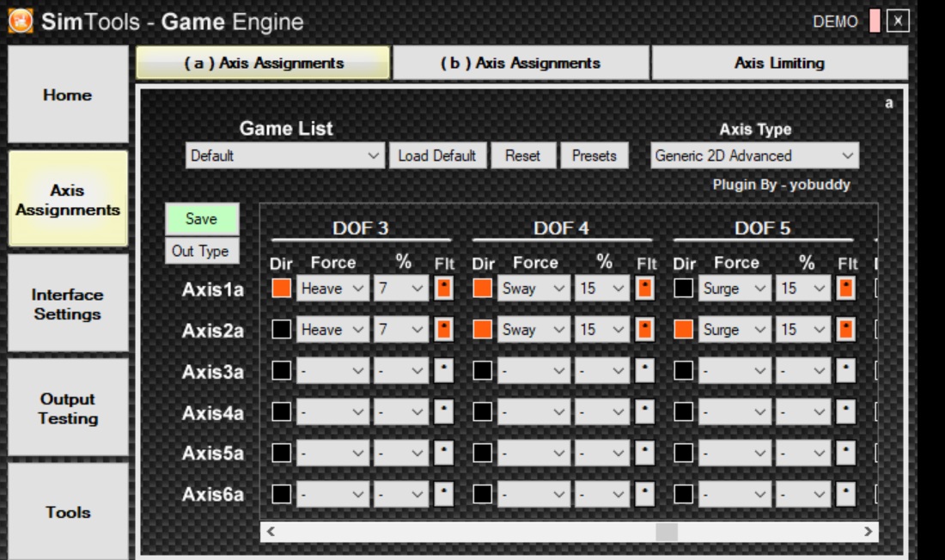Click the Save button
Screen dimensions: 945x560
(x=202, y=219)
